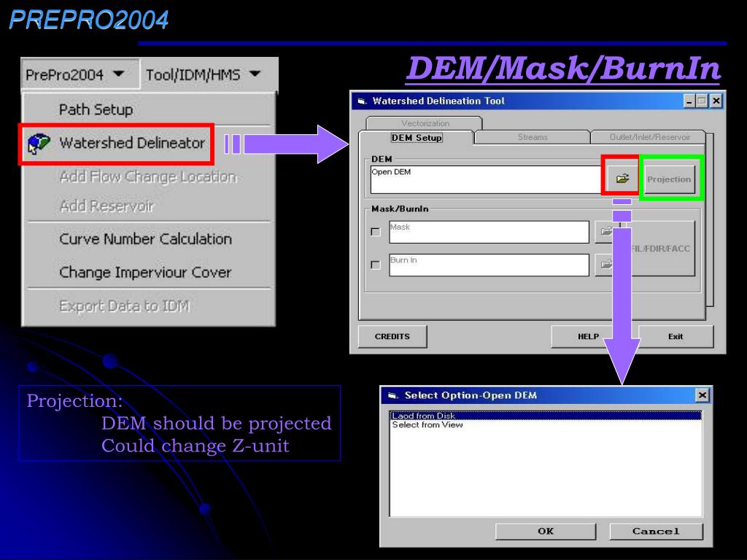Switch to the DEM Setup tab

tap(417, 137)
